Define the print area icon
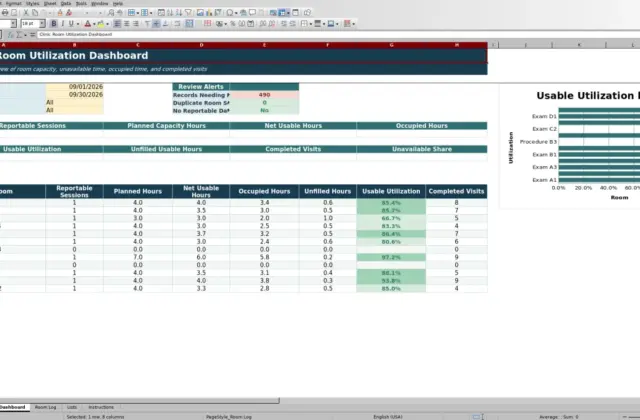Image resolution: width=640 pixels, height=420 pixels. 273,13
